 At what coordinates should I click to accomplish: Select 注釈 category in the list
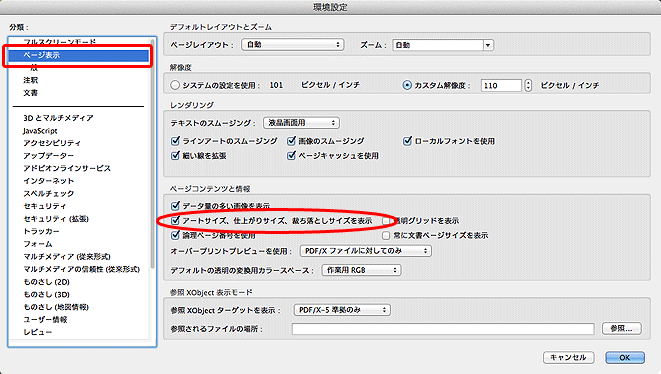click(30, 80)
